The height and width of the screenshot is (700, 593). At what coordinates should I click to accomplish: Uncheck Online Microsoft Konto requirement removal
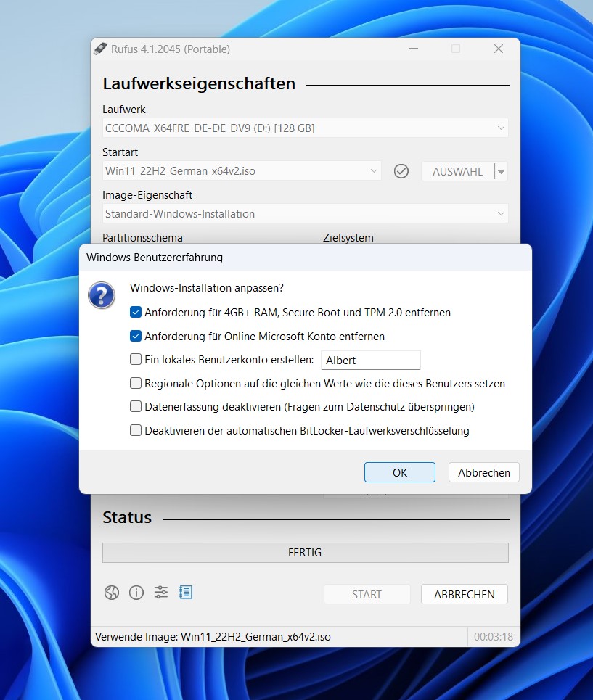coord(136,336)
